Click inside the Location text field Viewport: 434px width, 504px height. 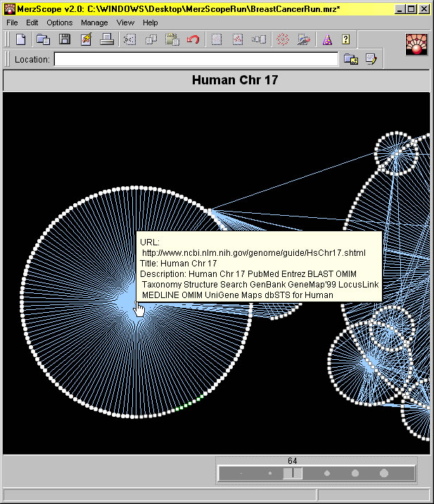(196, 60)
